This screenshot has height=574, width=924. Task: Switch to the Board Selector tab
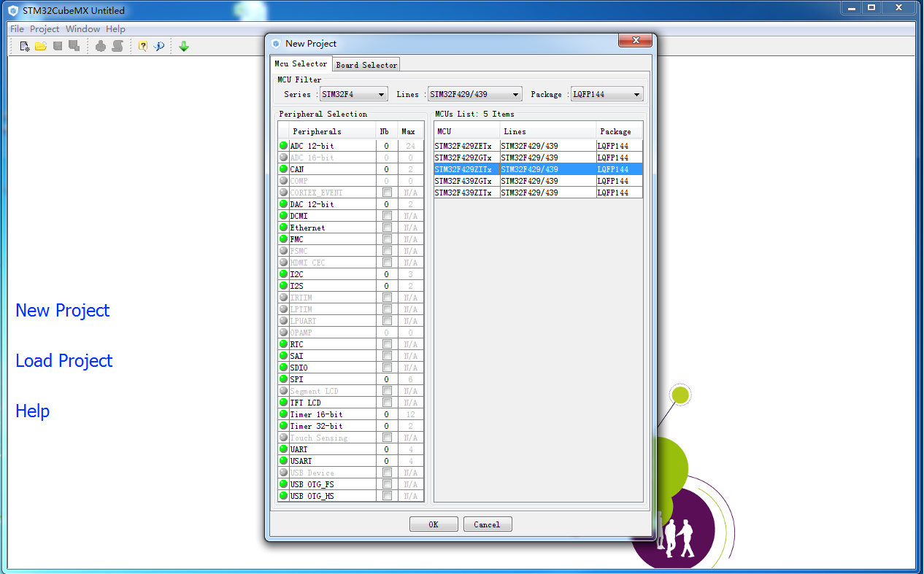click(366, 65)
